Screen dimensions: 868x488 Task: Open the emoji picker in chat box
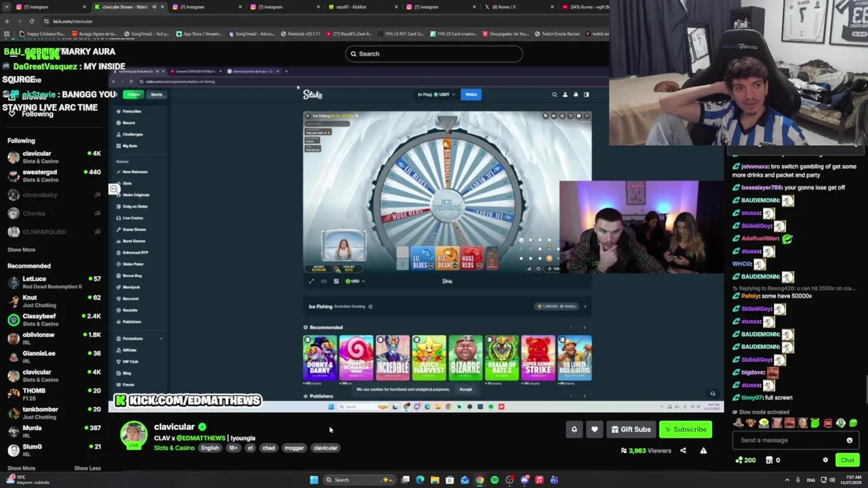849,441
